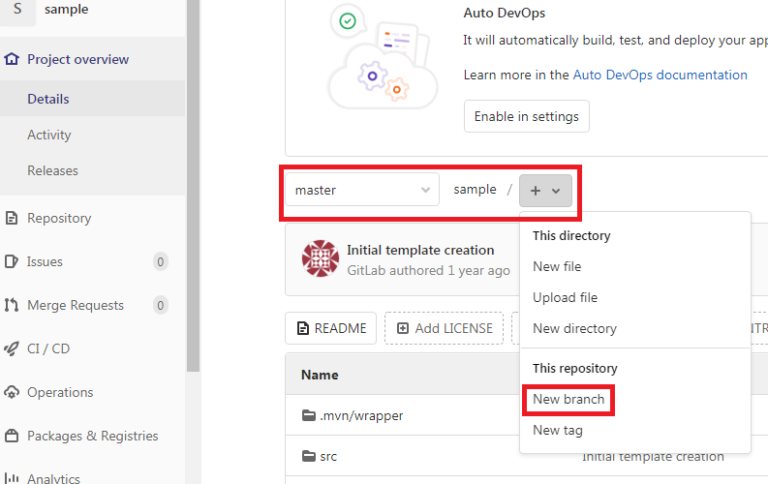This screenshot has width=768, height=484.
Task: Select New tag menu entry
Action: (x=557, y=430)
